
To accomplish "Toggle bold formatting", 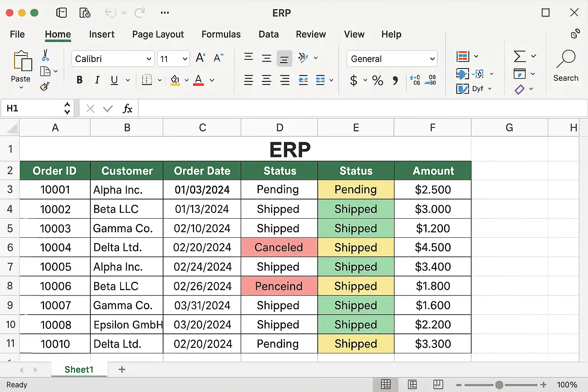I will (80, 80).
